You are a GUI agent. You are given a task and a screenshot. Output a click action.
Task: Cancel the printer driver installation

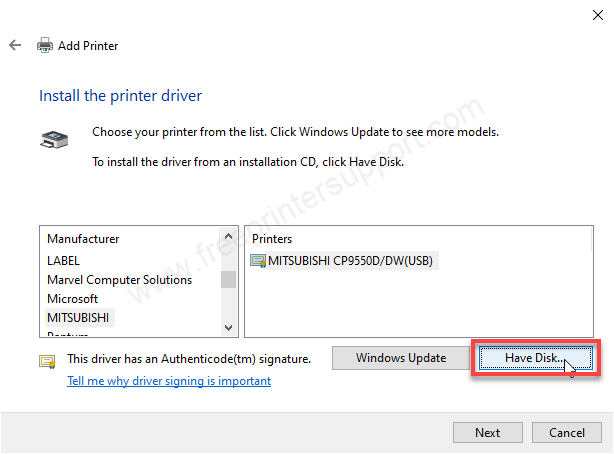[567, 433]
